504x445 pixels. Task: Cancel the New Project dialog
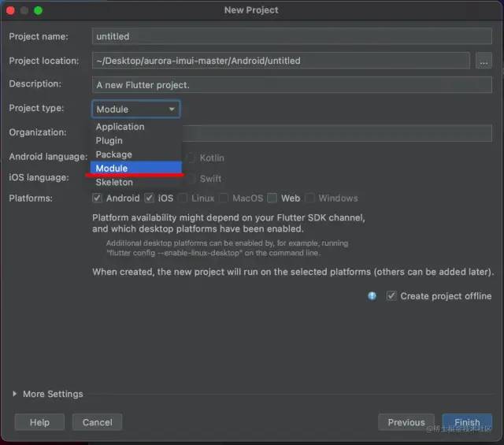click(x=97, y=422)
